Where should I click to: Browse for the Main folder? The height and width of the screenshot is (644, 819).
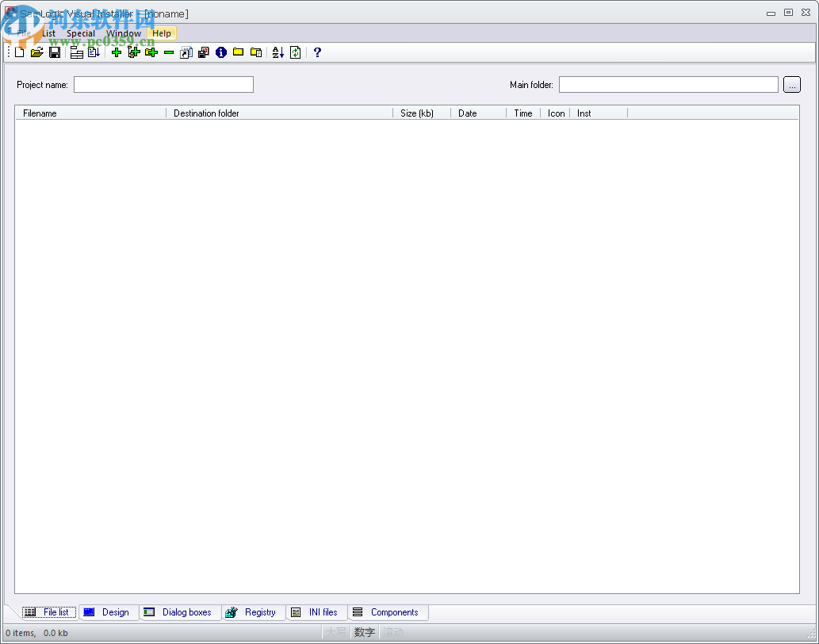pyautogui.click(x=792, y=84)
